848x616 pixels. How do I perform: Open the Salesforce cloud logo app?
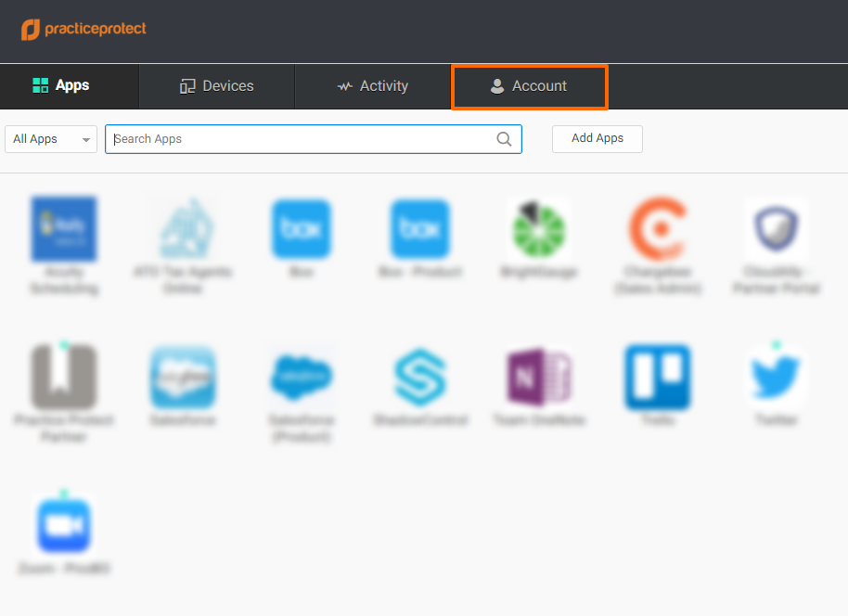coord(302,377)
